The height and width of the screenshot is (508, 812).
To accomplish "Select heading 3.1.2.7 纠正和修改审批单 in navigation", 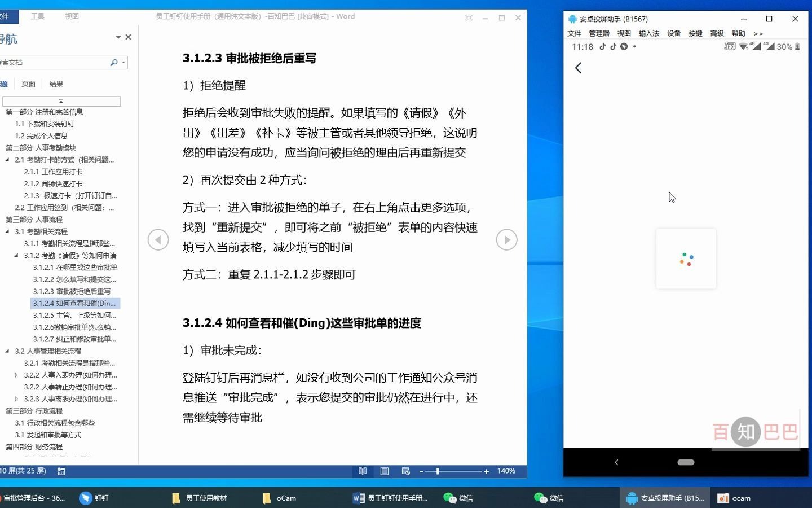I will 74,339.
